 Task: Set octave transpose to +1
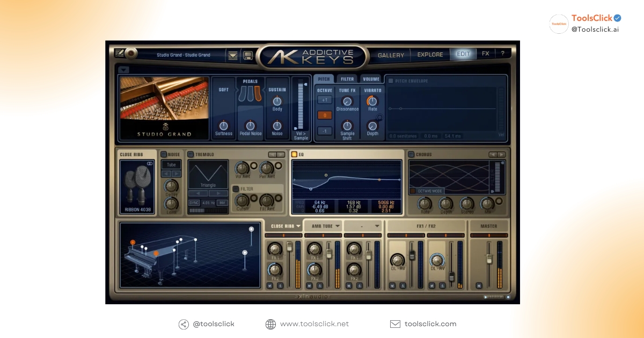324,99
